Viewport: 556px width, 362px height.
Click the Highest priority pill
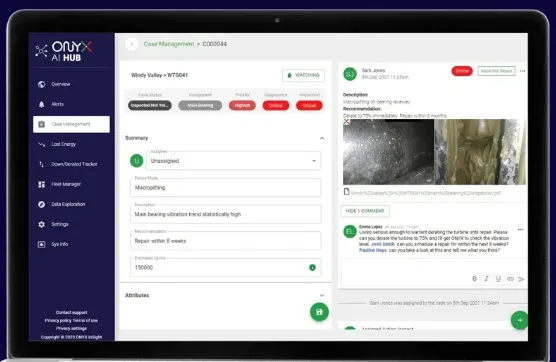click(x=242, y=105)
